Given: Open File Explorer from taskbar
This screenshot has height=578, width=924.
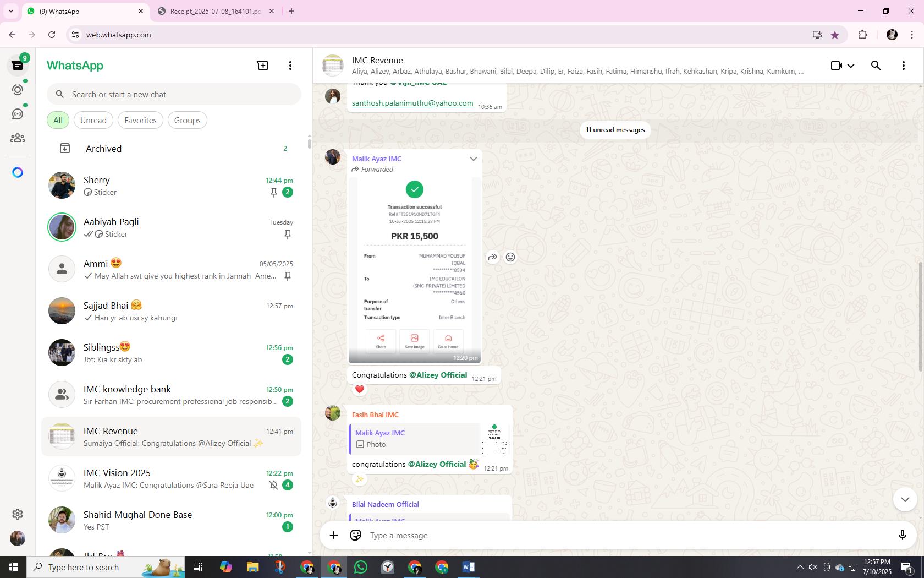Looking at the screenshot, I should pos(252,567).
